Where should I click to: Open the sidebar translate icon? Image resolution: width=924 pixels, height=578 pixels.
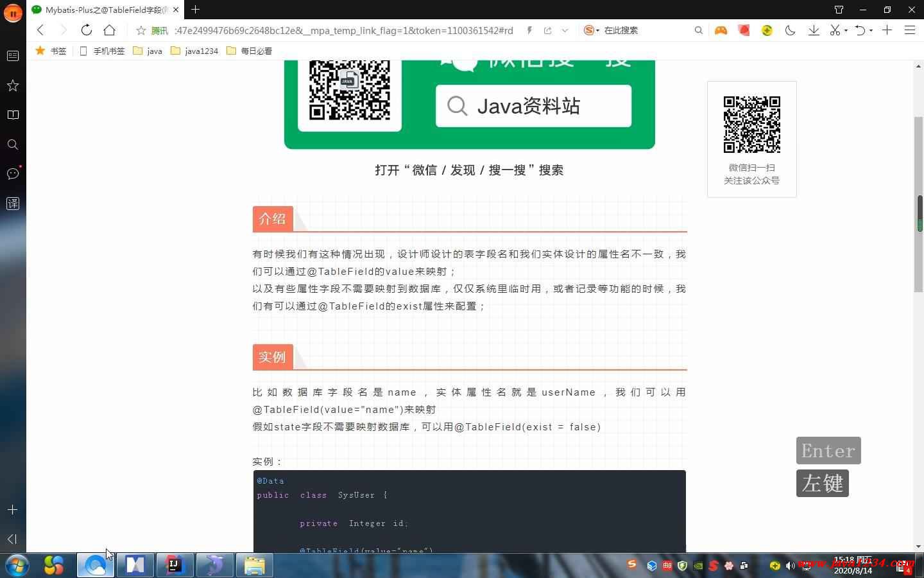pos(13,204)
